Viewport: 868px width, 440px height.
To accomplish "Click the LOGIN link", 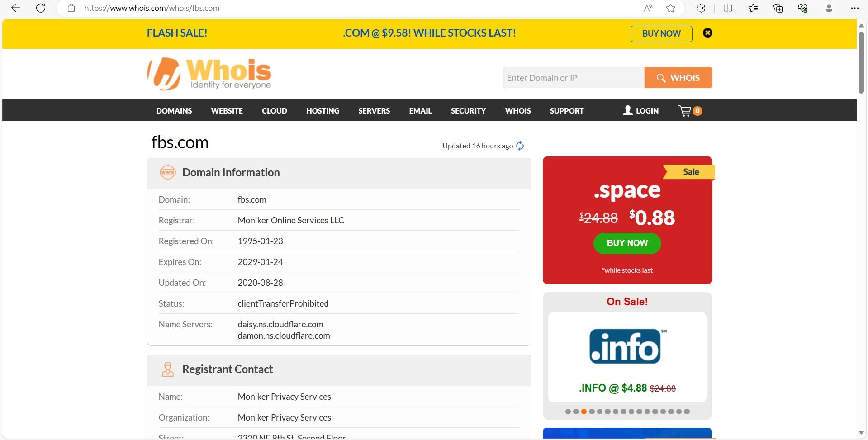I will 640,111.
